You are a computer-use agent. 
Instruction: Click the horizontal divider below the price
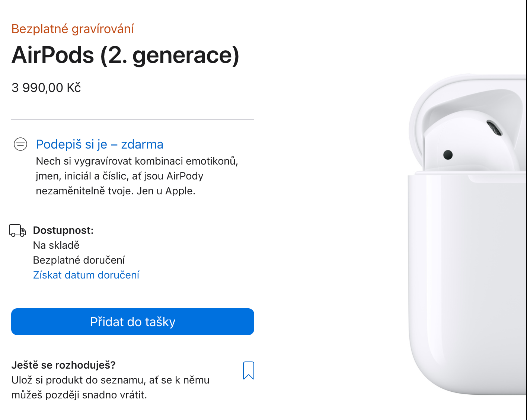132,120
